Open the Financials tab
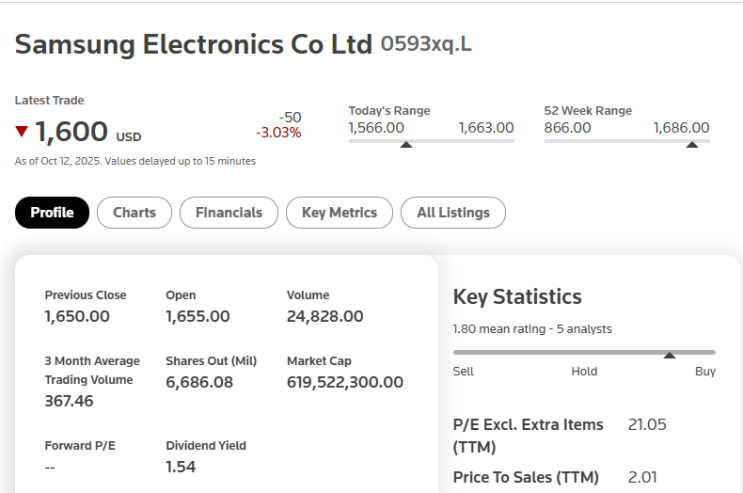This screenshot has height=493, width=743. (x=229, y=212)
